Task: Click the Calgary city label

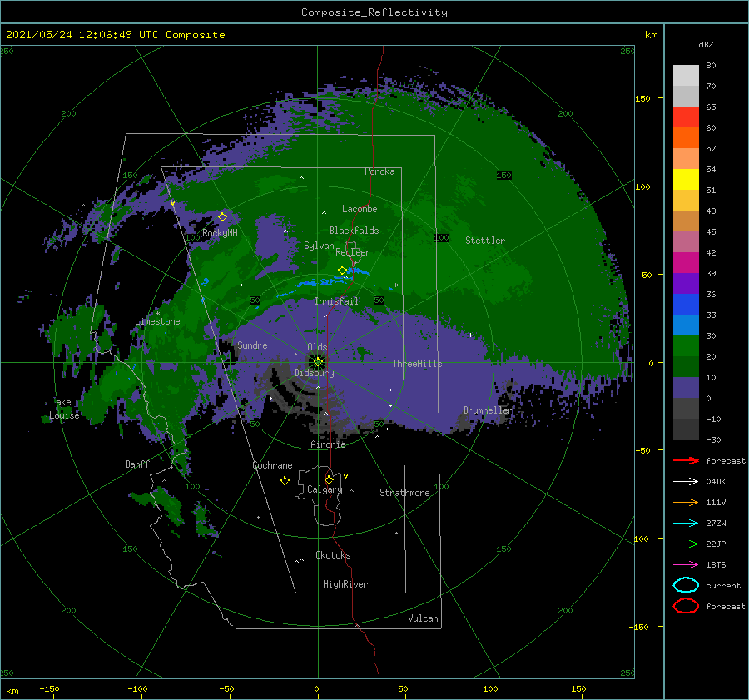Action: pos(325,489)
